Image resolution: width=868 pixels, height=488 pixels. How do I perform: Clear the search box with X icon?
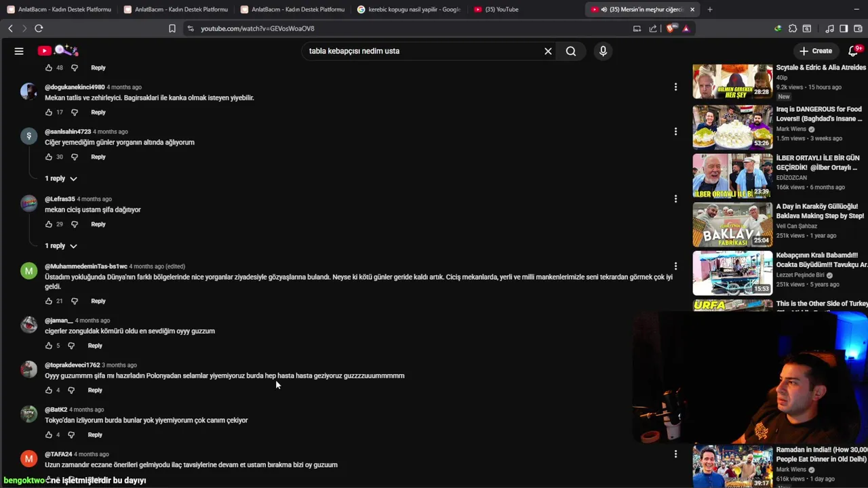tap(548, 51)
